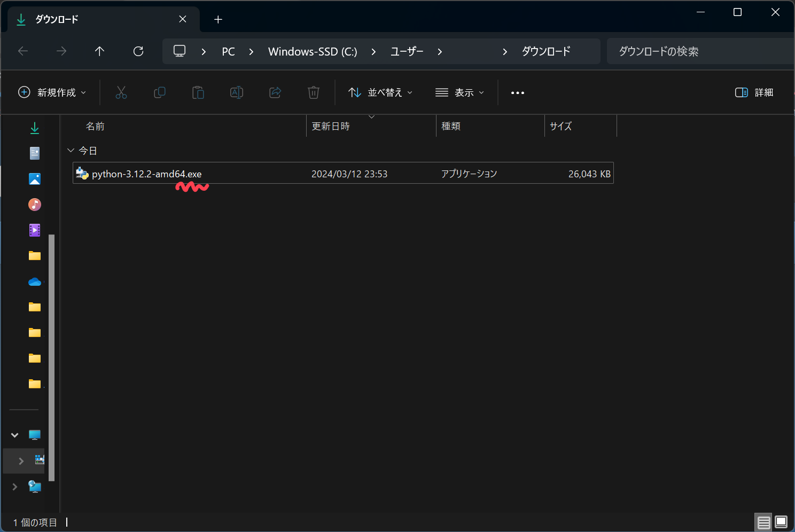
Task: Click the Rename icon in toolbar
Action: [237, 92]
